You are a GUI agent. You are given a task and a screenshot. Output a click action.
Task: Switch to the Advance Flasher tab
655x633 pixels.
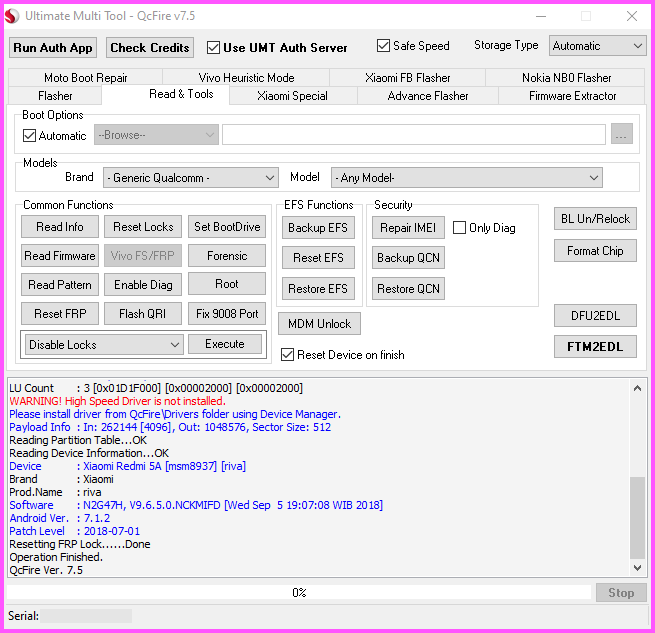[428, 96]
